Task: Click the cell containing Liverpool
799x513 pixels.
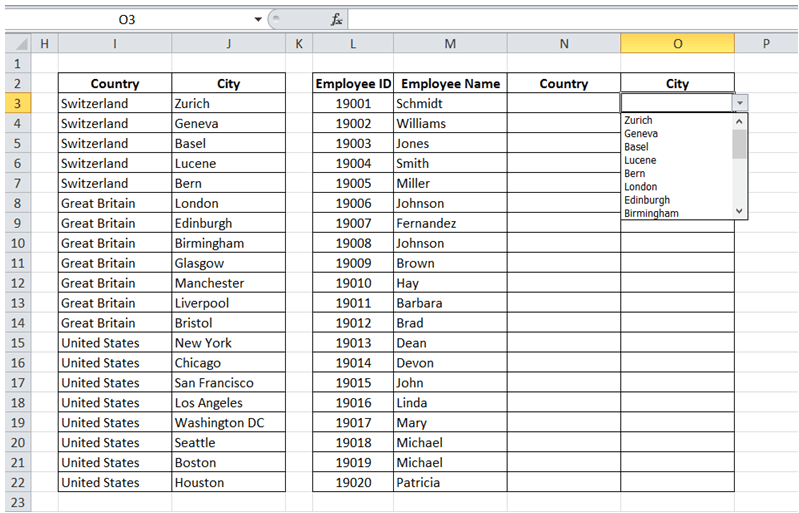Action: [229, 303]
